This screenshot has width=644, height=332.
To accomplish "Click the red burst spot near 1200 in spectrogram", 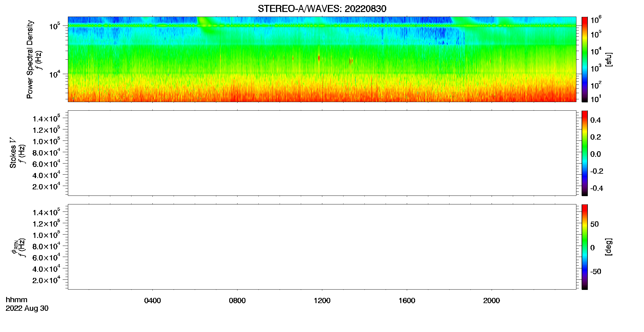I will 319,58.
